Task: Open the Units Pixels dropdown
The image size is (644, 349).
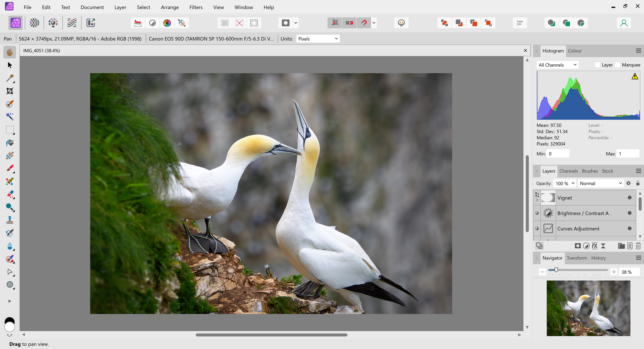Action: [x=318, y=39]
